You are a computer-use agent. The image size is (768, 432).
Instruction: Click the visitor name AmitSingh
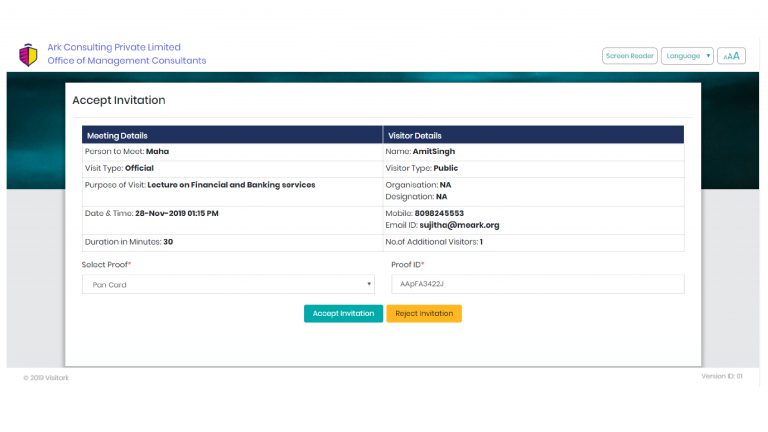[x=434, y=151]
